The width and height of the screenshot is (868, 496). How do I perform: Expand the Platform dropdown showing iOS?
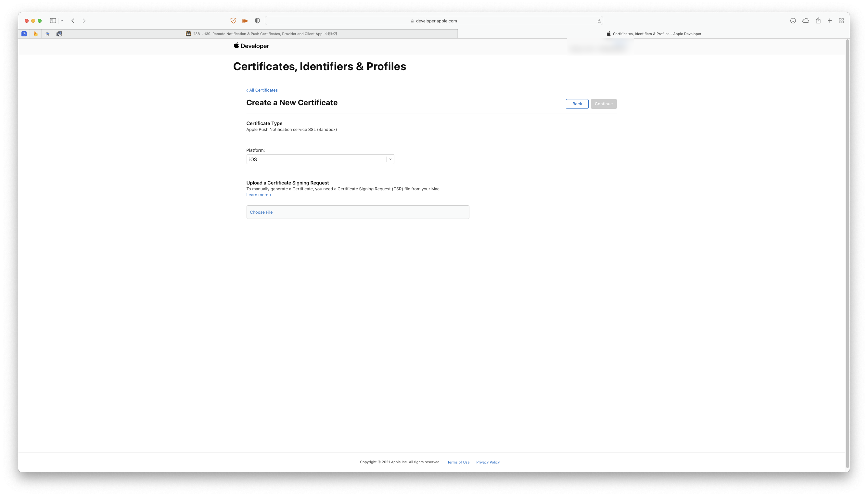coord(320,159)
